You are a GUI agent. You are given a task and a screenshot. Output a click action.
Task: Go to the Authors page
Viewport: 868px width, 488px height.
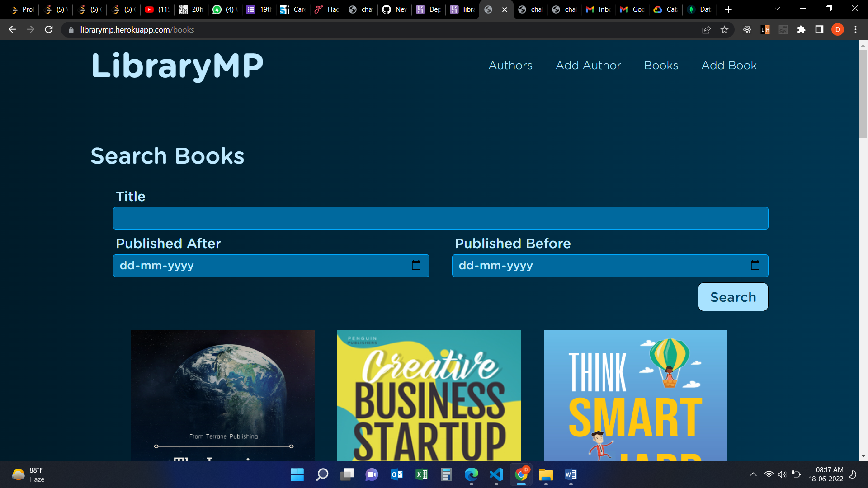[x=510, y=66]
